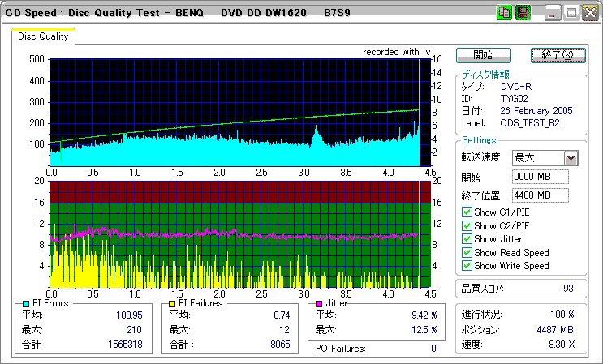Open the 転送速度 speed dropdown arrow

click(571, 158)
